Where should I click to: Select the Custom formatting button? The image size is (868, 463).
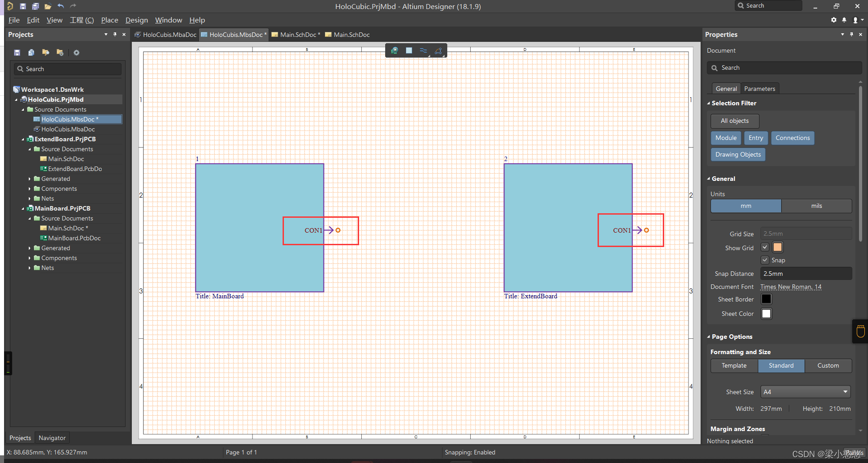[x=828, y=365]
